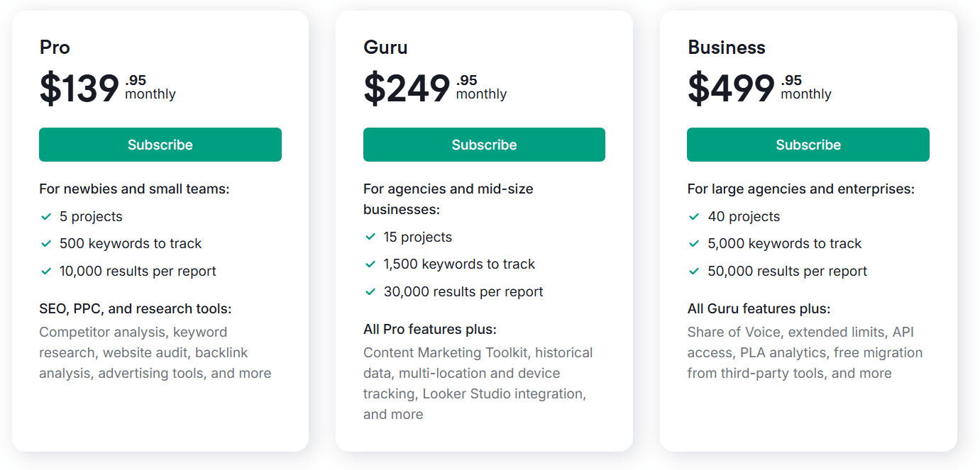Click the checkmark beside "5,000 keywords to track"
Screen dimensions: 980x470
tap(695, 243)
